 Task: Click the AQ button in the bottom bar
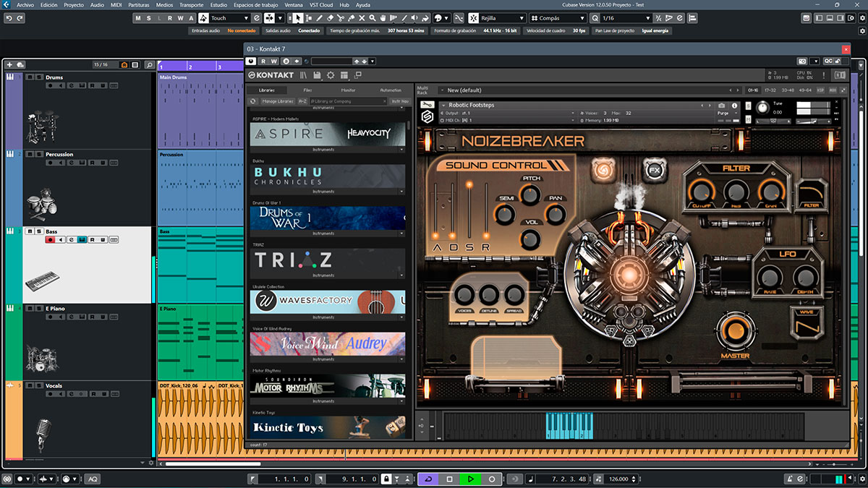coord(93,479)
